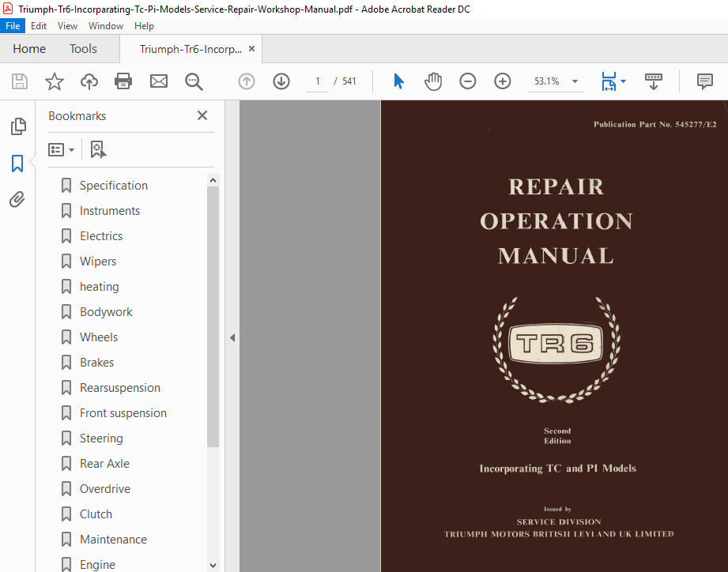
Task: Jump to Steering bookmark
Action: click(x=101, y=438)
